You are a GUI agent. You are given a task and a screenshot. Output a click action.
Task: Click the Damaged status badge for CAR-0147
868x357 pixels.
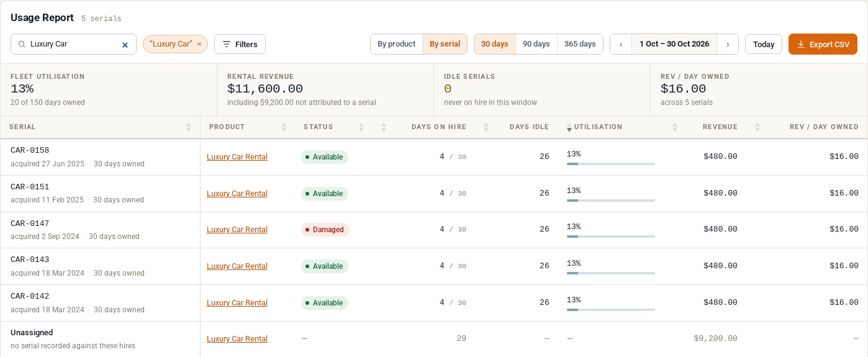click(x=325, y=230)
